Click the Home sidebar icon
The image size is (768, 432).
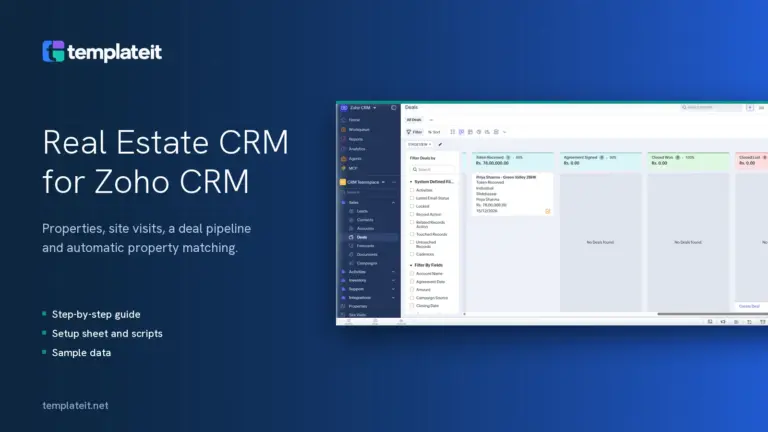[x=343, y=120]
